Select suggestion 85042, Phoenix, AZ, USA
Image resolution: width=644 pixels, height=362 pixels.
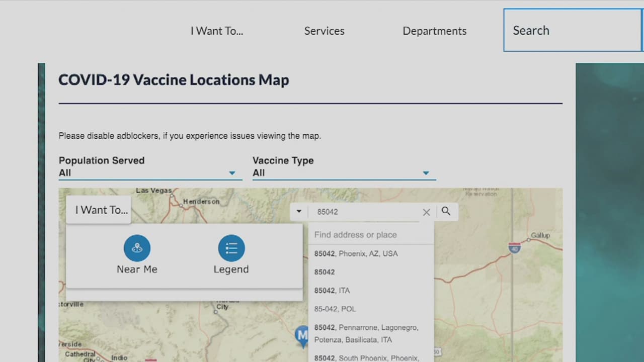(356, 253)
